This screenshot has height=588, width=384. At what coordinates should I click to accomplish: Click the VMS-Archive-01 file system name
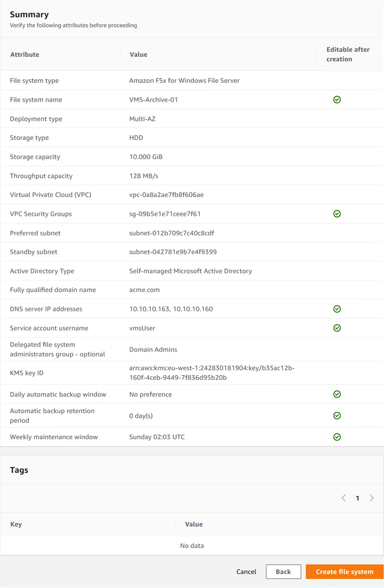153,100
